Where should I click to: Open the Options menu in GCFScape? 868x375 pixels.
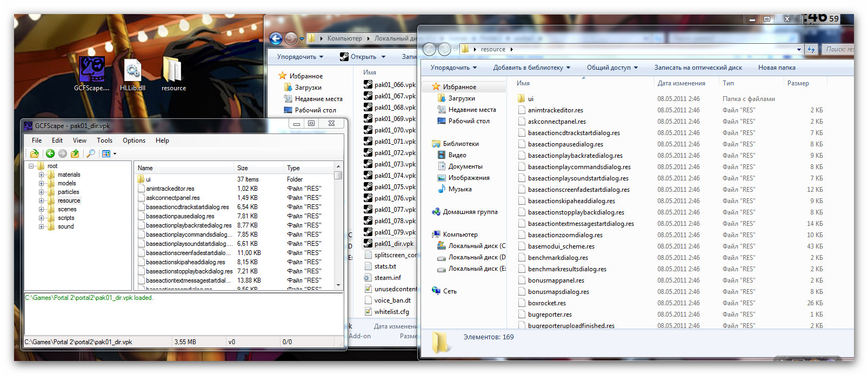(134, 140)
